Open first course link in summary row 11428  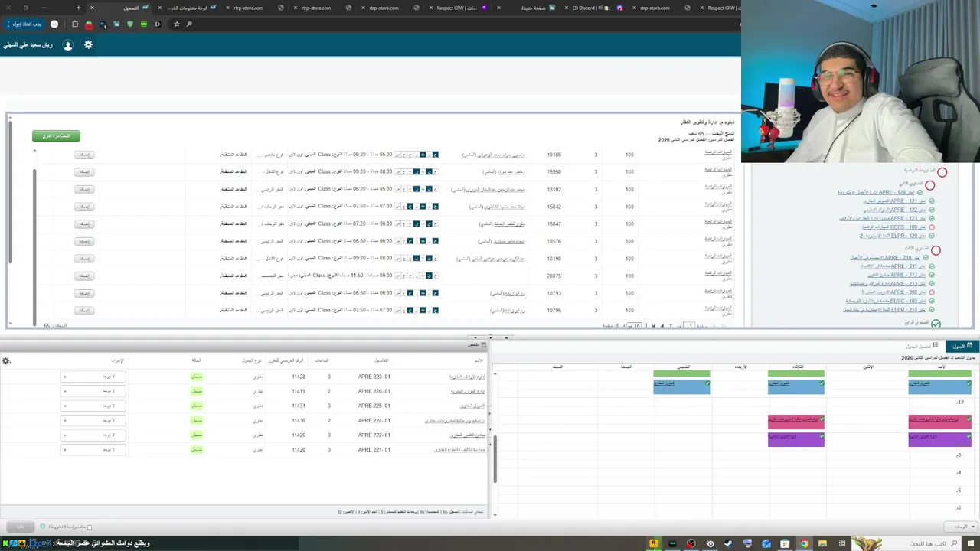pyautogui.click(x=467, y=377)
